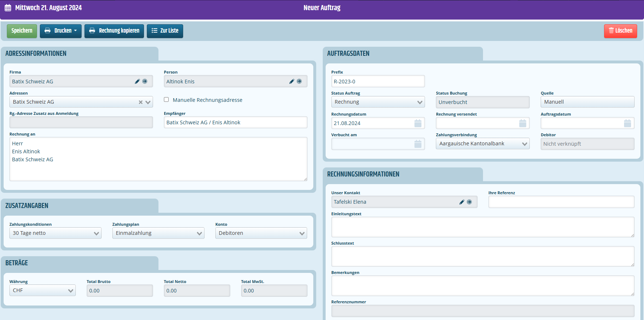Open Firma record via arrow icon
This screenshot has height=320, width=644.
coord(145,82)
